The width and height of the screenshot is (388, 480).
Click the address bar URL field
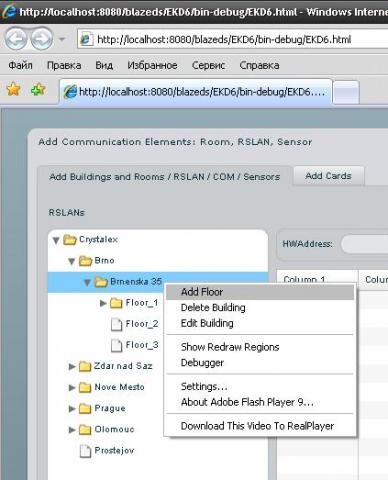pos(233,40)
